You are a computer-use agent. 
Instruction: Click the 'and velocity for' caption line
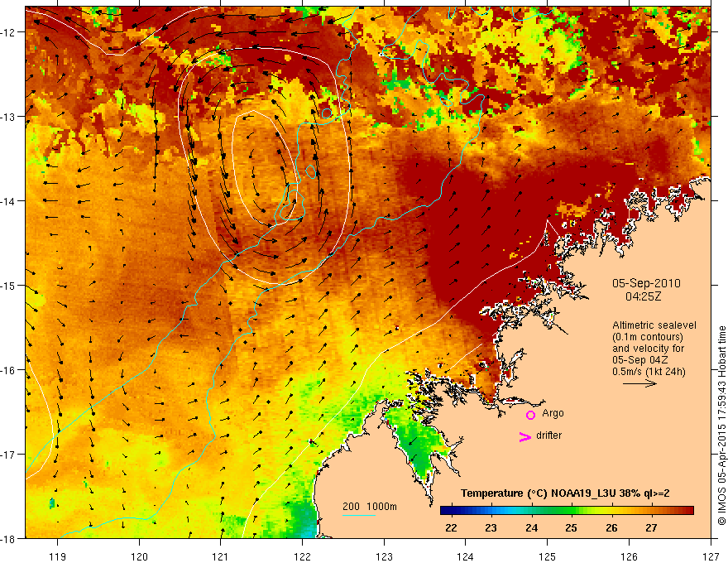[x=648, y=349]
